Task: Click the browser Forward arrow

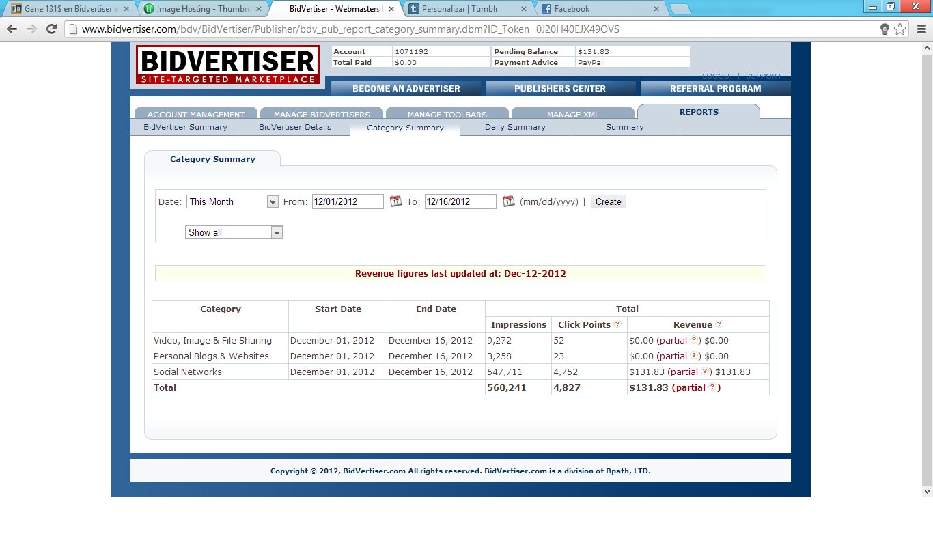Action: pos(31,29)
